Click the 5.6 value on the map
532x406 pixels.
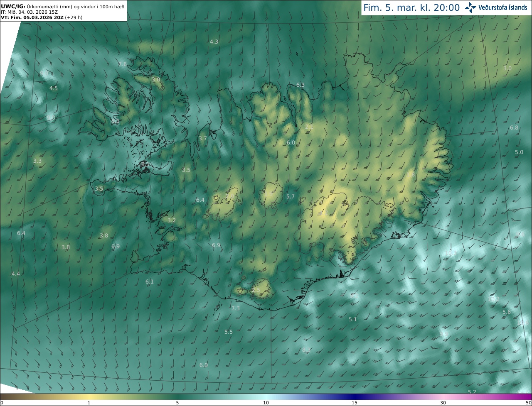(x=507, y=312)
